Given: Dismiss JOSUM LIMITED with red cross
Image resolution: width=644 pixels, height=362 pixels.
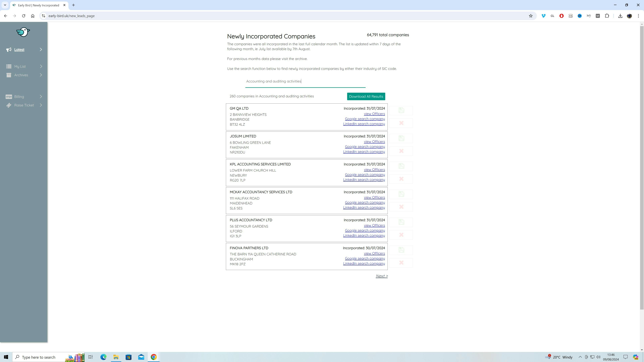Looking at the screenshot, I should point(401,151).
